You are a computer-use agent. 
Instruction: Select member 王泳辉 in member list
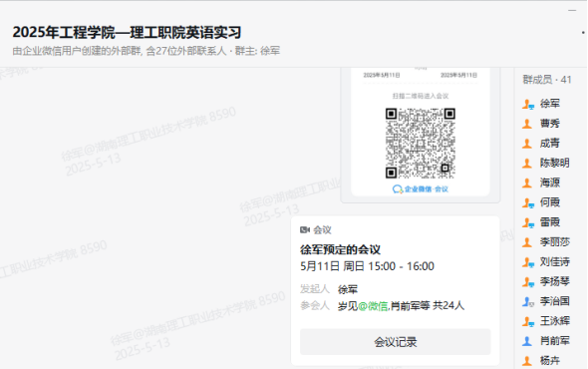[555, 321]
